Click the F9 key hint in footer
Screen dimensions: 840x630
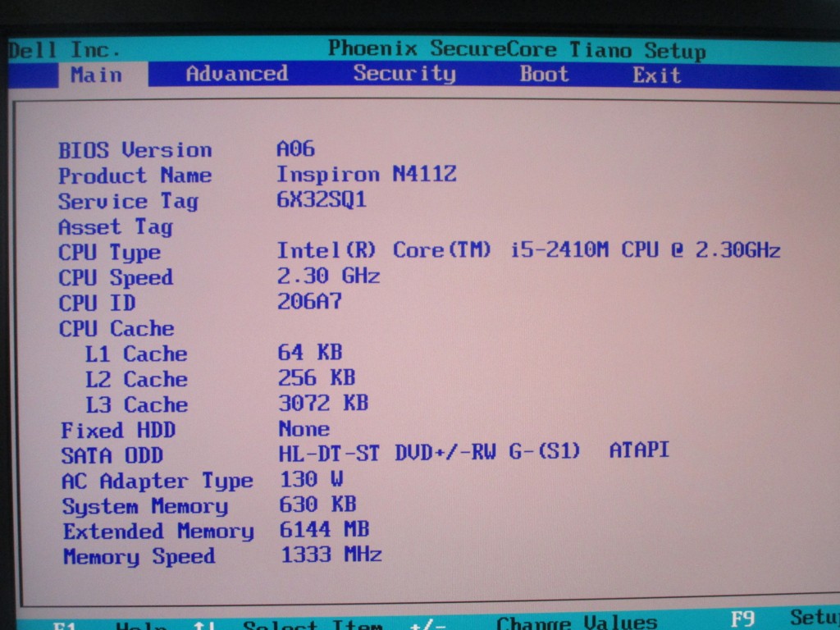[x=743, y=619]
